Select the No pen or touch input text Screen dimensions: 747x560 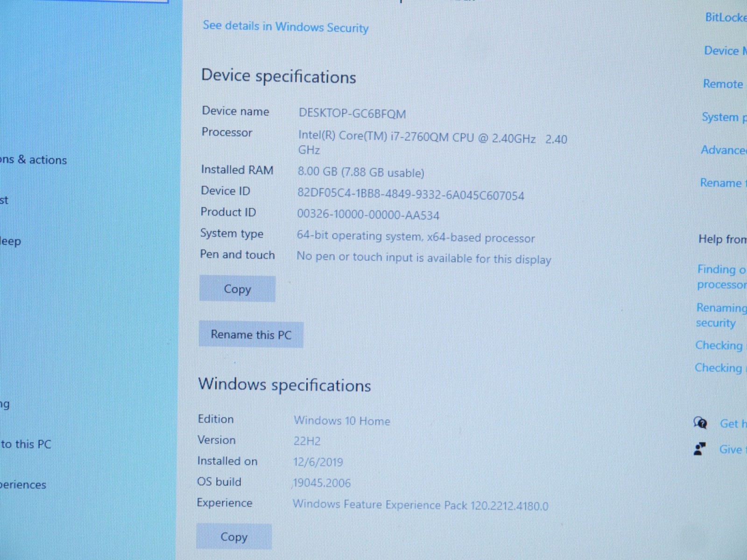coord(424,258)
